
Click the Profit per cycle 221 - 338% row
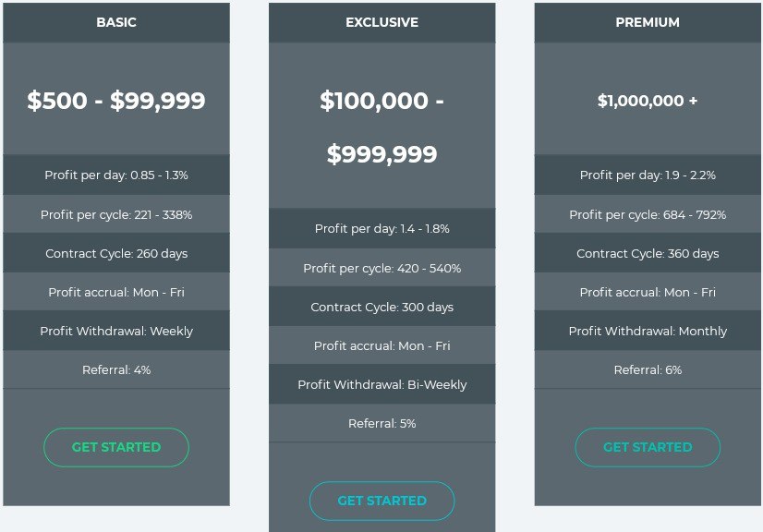[116, 214]
